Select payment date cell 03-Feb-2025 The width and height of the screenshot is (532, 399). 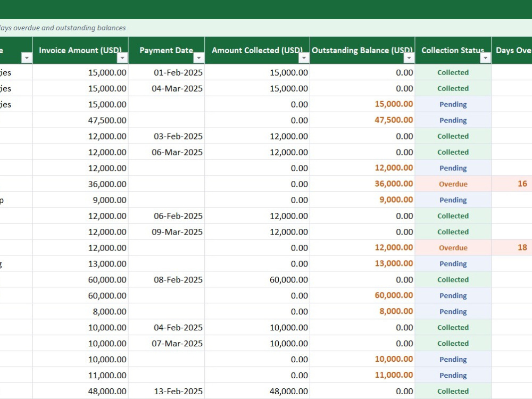tap(167, 136)
